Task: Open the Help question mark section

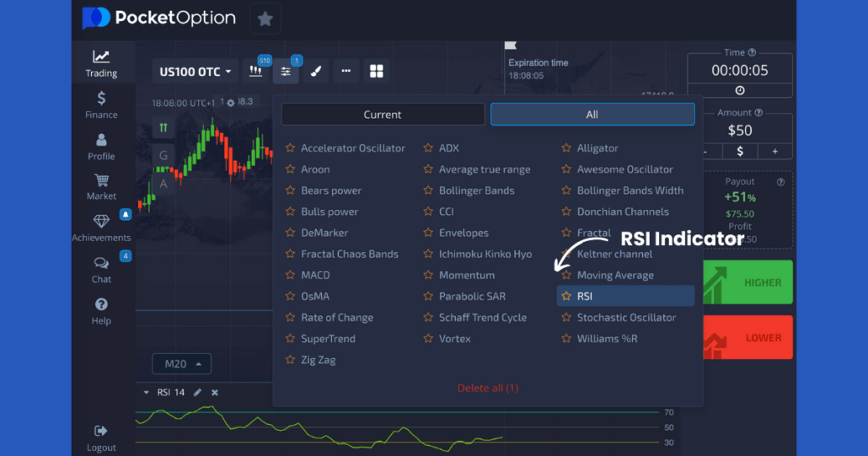Action: tap(101, 311)
